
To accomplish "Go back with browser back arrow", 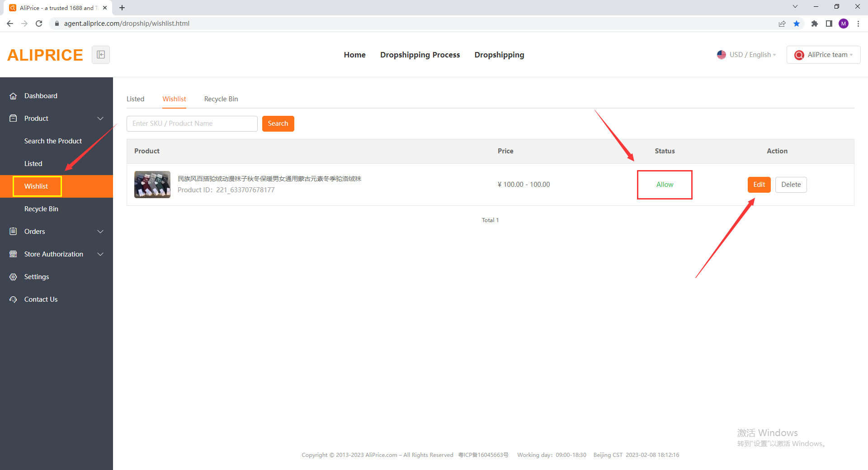I will (x=10, y=24).
